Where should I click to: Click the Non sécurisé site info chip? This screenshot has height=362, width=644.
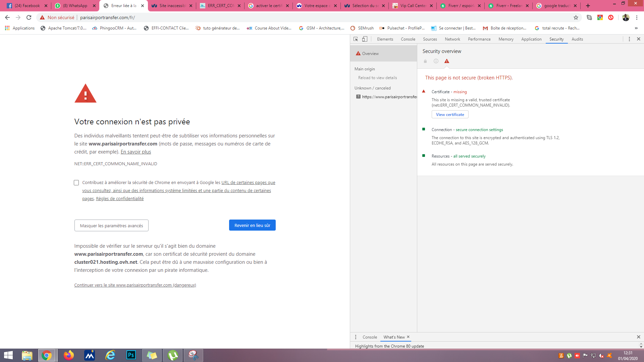click(x=57, y=17)
